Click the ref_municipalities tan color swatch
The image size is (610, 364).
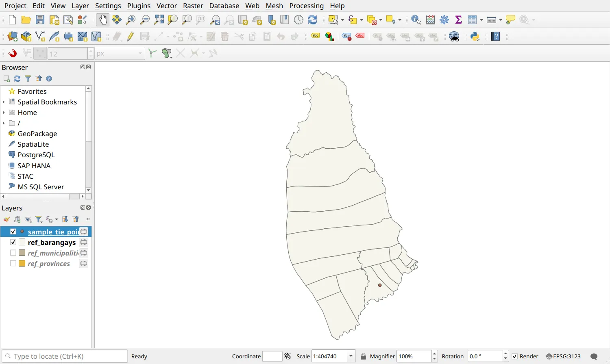click(x=22, y=253)
